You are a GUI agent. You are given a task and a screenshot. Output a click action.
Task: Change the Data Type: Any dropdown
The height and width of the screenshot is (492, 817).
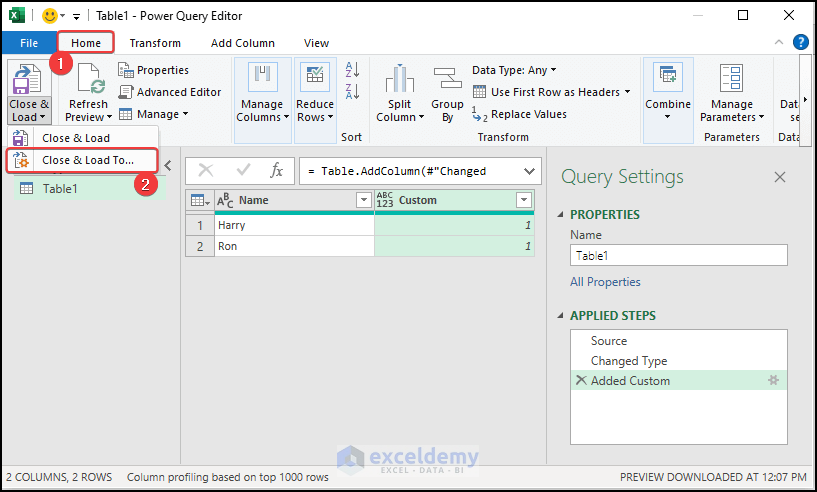514,70
